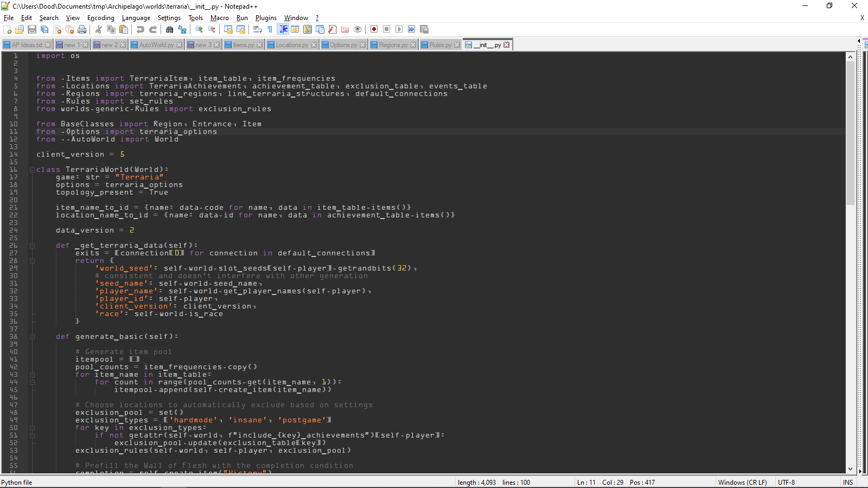Close the AP Ideas.txt tab

[x=48, y=44]
